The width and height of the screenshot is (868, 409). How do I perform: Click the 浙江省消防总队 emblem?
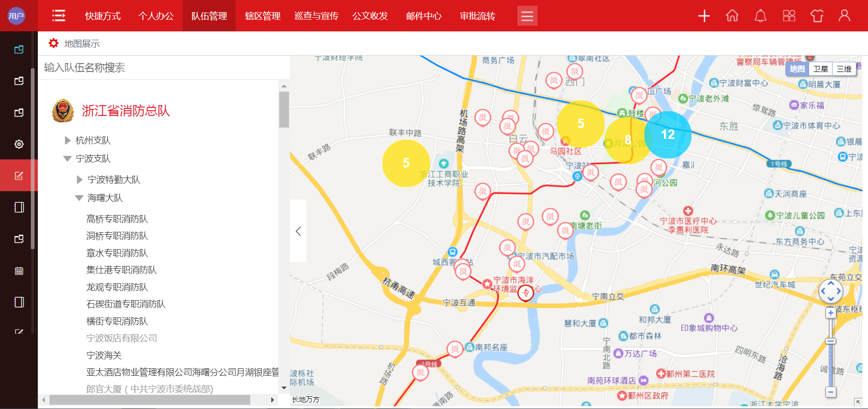click(x=63, y=111)
